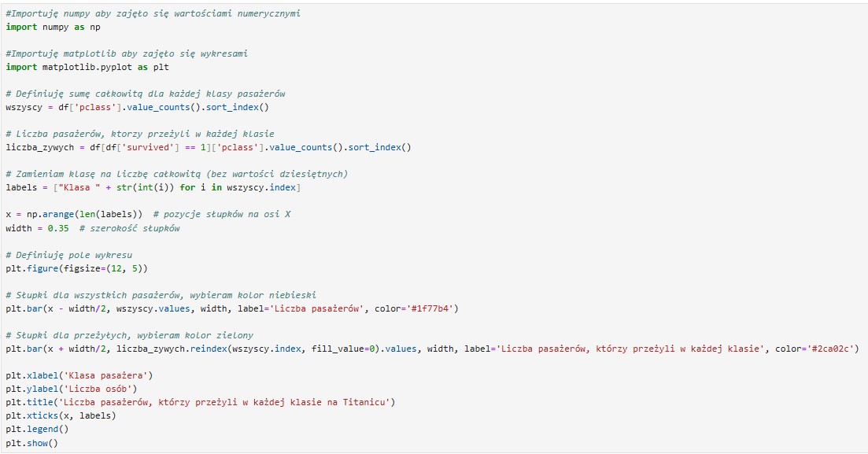The height and width of the screenshot is (454, 868).
Task: Click the '# Definiuję pole wykresu' comment
Action: 68,255
